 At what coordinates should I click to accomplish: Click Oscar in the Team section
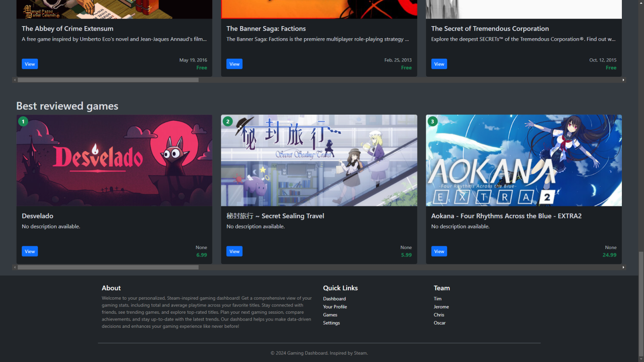pyautogui.click(x=440, y=323)
